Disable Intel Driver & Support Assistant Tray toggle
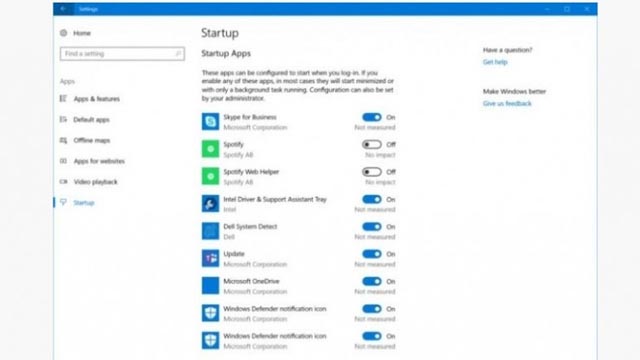 tap(371, 199)
